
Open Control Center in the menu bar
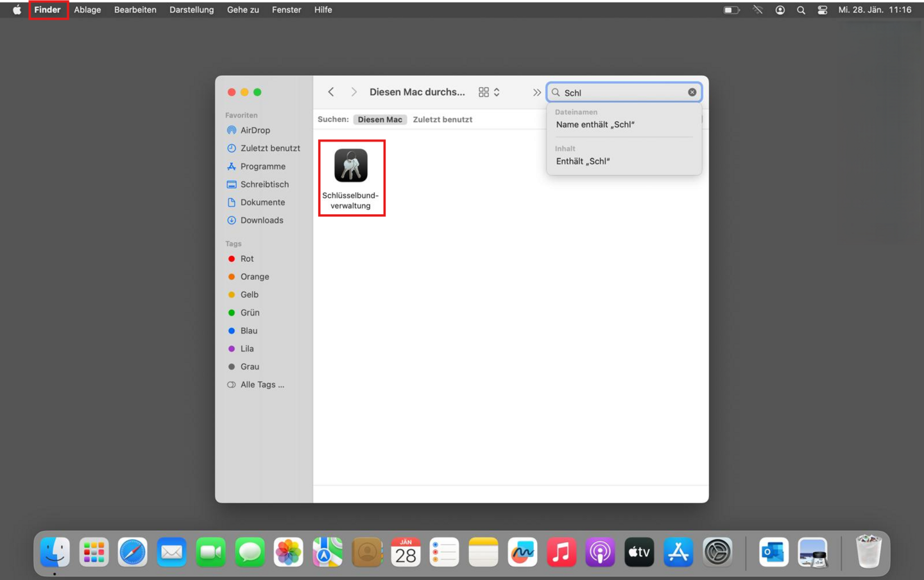(822, 10)
